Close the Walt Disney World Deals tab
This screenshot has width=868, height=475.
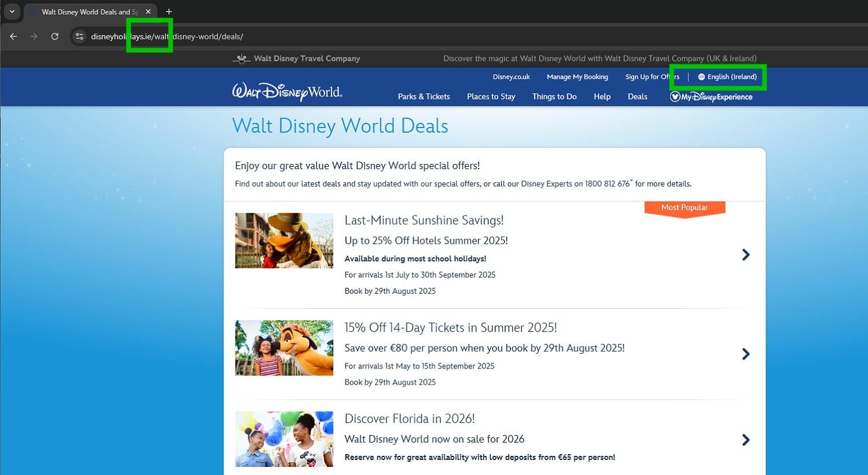pos(148,12)
